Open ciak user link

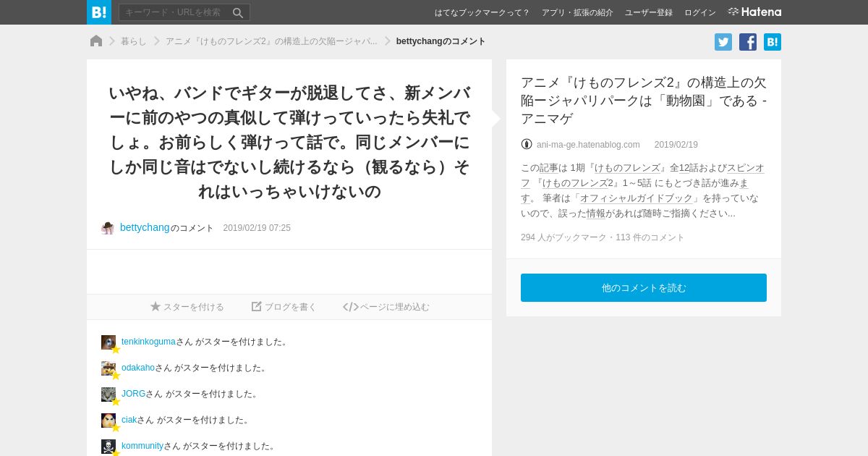tap(129, 420)
